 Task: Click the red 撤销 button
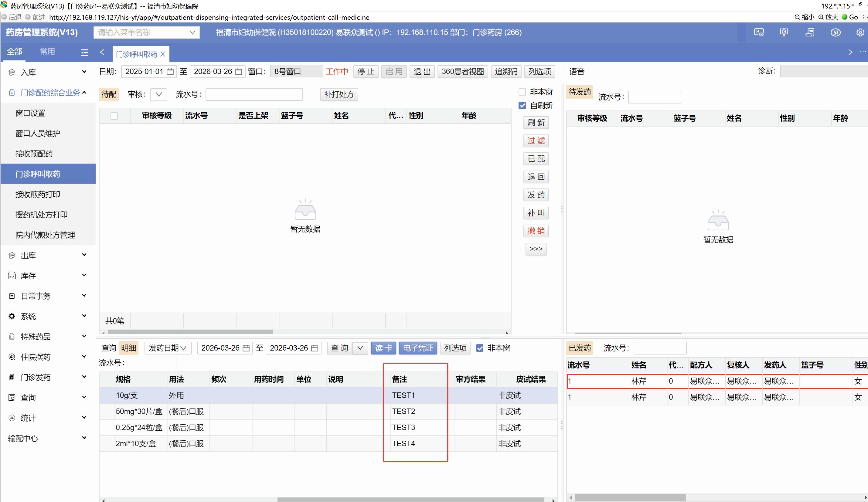pyautogui.click(x=536, y=231)
